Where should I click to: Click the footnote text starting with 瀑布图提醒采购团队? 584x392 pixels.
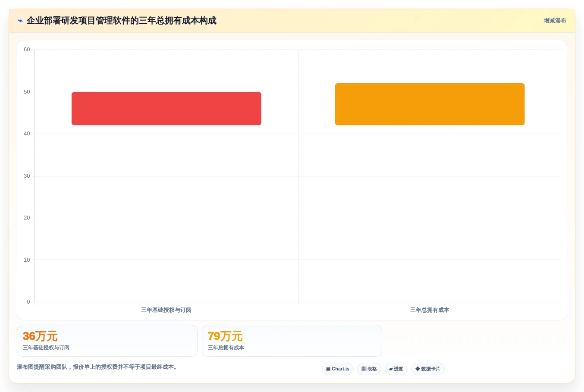(98, 367)
